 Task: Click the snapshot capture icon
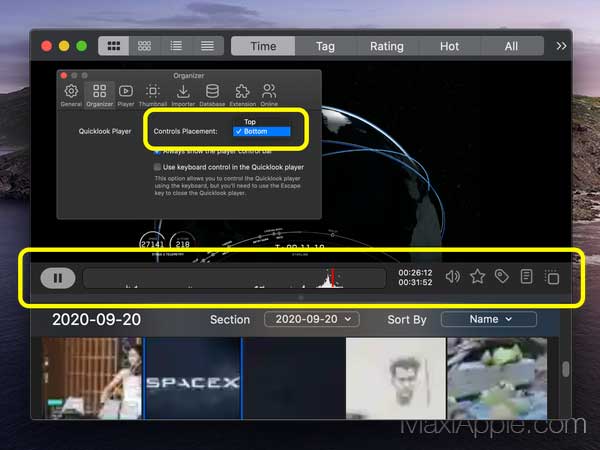click(552, 277)
